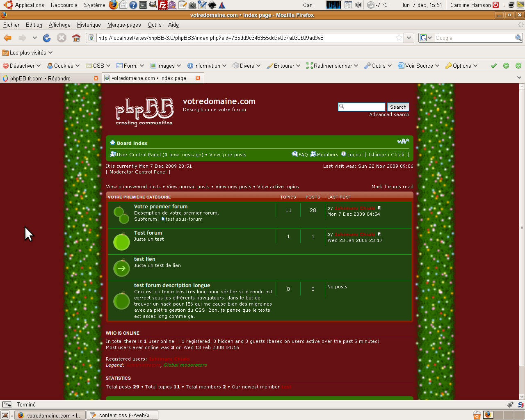525x420 pixels.
Task: Click View unanswered posts
Action: (x=133, y=187)
